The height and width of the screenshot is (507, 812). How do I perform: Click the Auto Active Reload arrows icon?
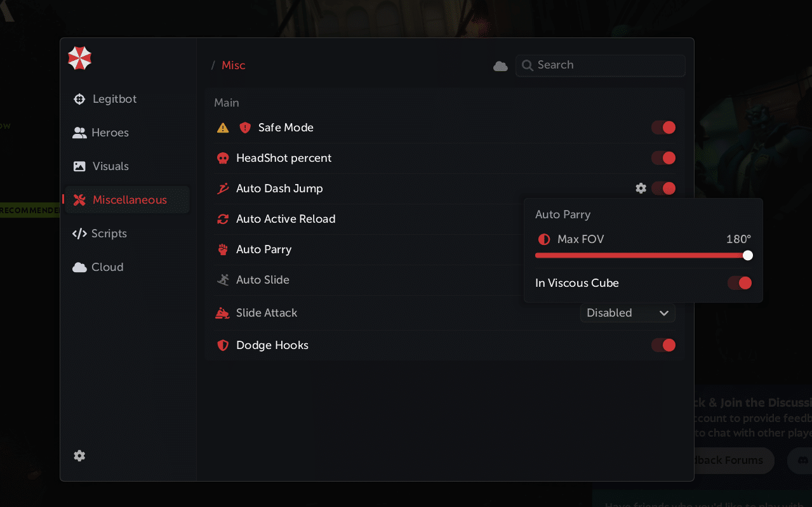pos(223,219)
